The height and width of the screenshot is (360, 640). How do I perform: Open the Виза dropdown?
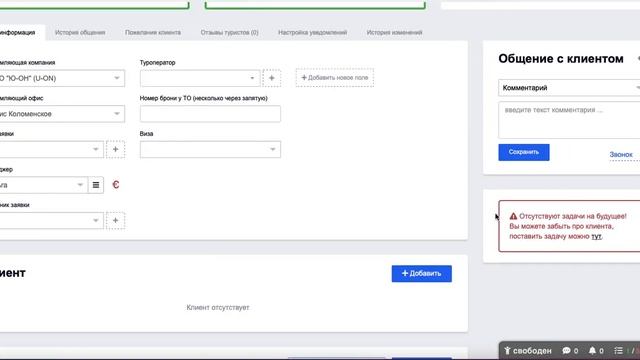tap(210, 149)
